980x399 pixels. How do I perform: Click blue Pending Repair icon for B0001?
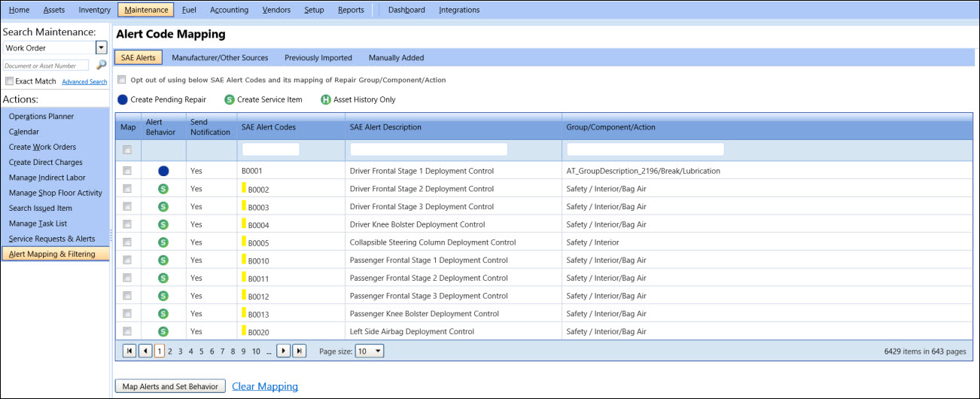pyautogui.click(x=163, y=171)
